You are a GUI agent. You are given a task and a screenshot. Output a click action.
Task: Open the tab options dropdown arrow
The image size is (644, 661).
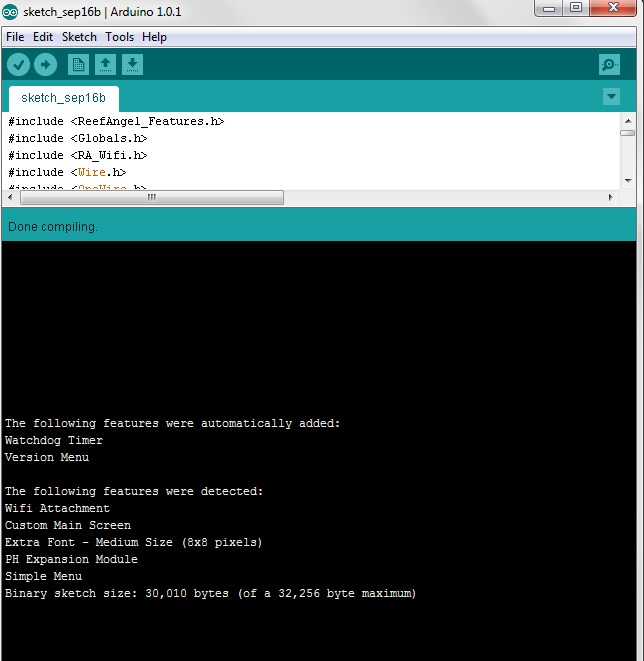pyautogui.click(x=611, y=97)
